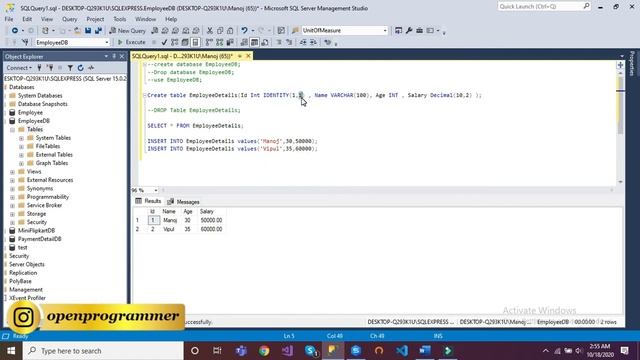Click the Vipul name cell in results
This screenshot has height=360, width=640.
(x=169, y=229)
